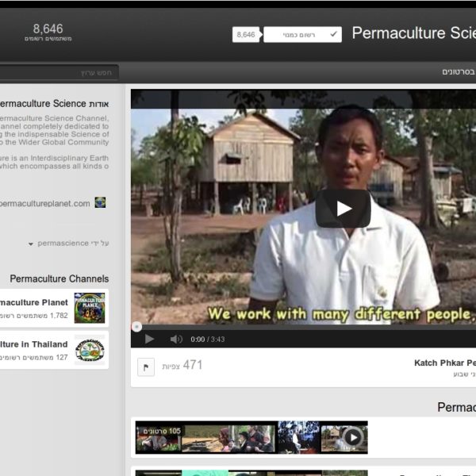The width and height of the screenshot is (476, 476).
Task: Click the Permaculture Science channel title
Action: tap(414, 33)
